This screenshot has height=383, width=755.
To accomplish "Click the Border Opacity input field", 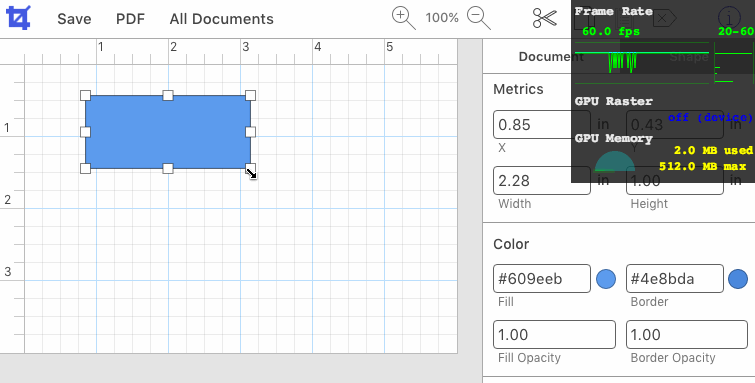I will [x=687, y=334].
